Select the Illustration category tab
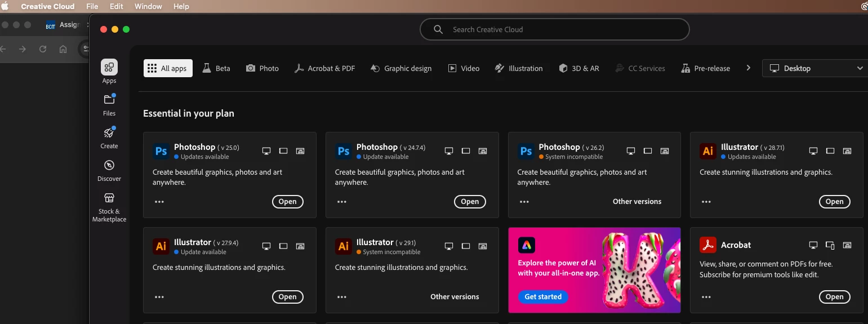868x324 pixels. [519, 68]
